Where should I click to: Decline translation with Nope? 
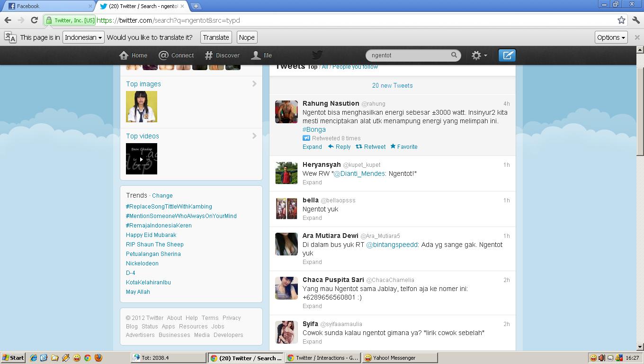[x=247, y=37]
